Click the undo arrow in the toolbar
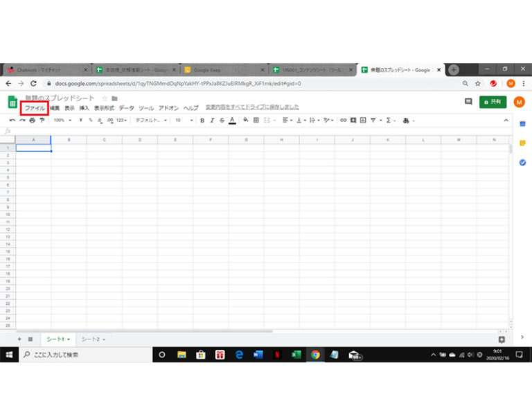This screenshot has width=532, height=399. coord(12,120)
